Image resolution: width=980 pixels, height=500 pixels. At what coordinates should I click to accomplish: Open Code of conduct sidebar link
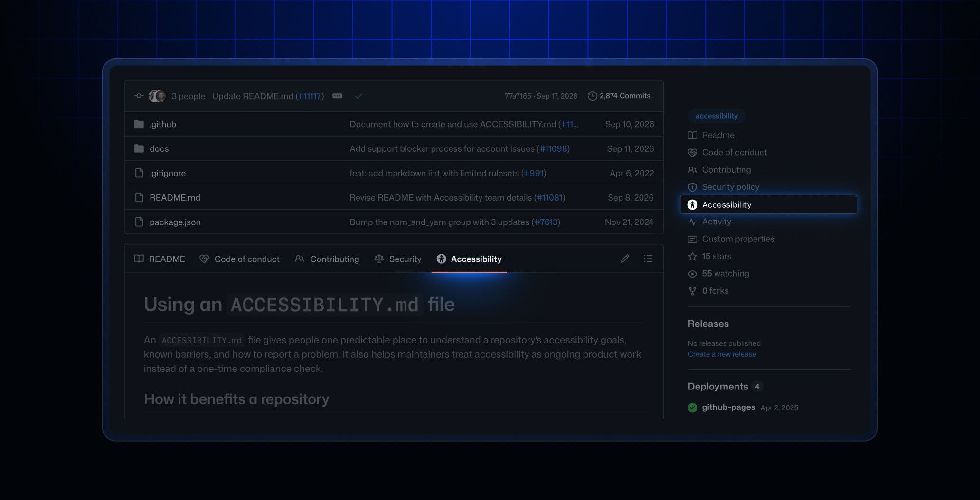(727, 152)
